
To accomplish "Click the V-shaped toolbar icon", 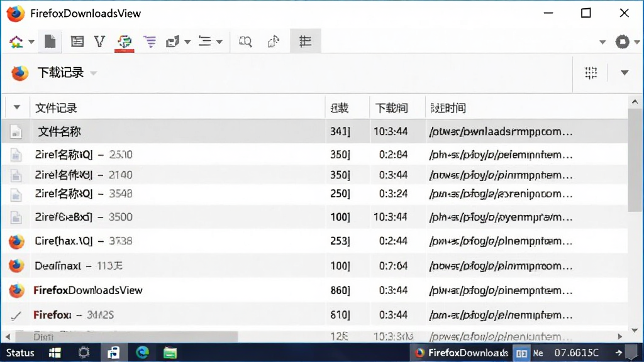I will 100,41.
